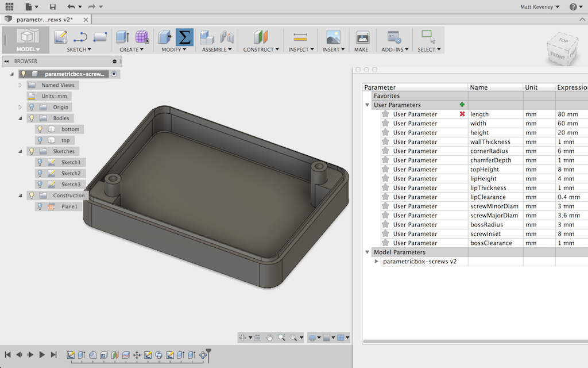Activate the Orbit tool at the bottom

point(243,338)
